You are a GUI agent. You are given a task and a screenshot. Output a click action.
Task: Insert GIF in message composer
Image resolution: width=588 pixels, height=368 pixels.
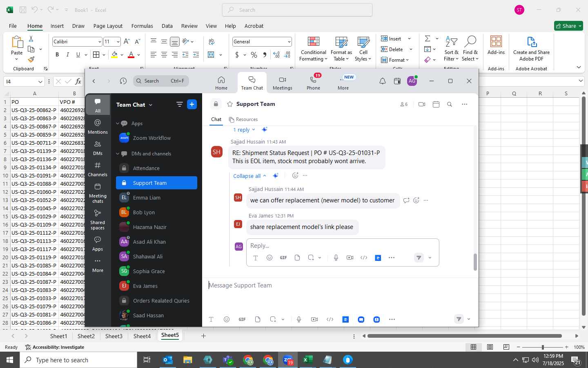pyautogui.click(x=242, y=319)
